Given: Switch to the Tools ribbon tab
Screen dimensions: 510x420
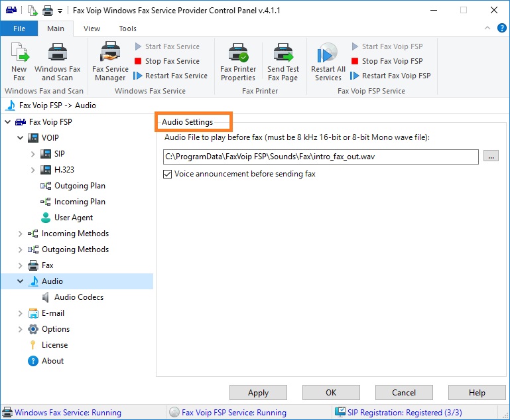Looking at the screenshot, I should (x=127, y=29).
